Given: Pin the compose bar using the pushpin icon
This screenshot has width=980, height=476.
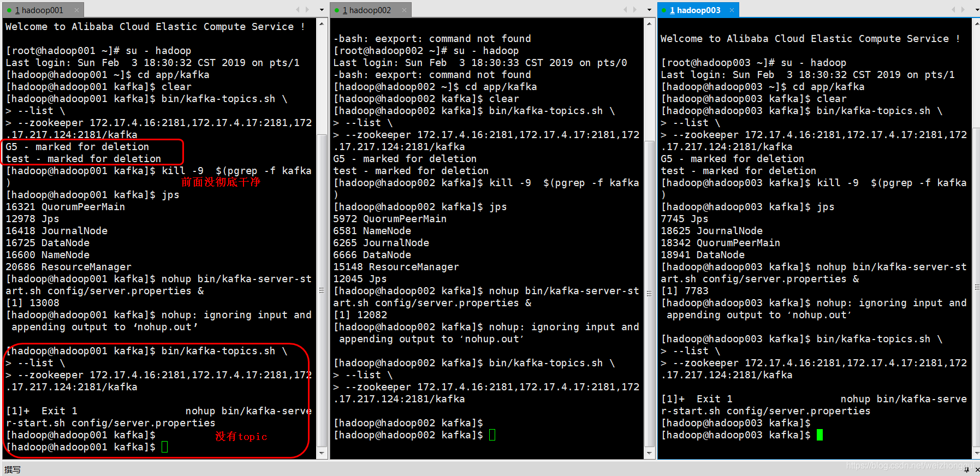Looking at the screenshot, I should point(966,469).
